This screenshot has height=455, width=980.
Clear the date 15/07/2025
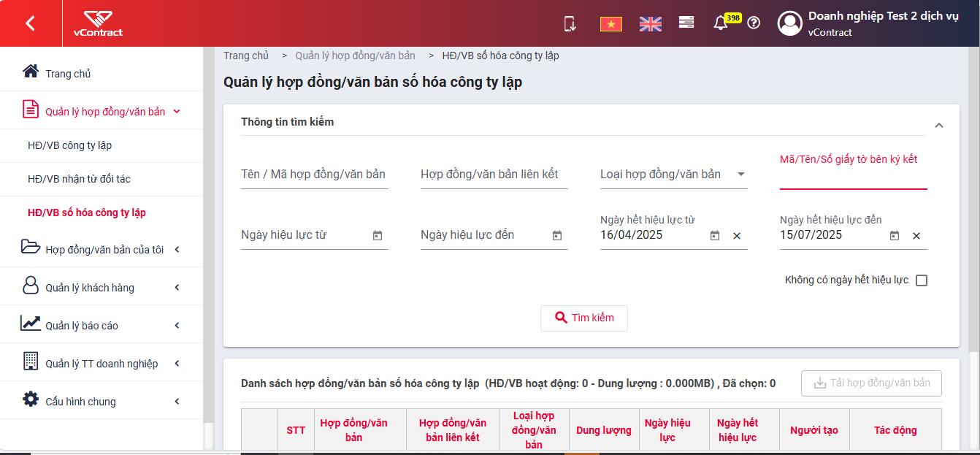tap(916, 236)
